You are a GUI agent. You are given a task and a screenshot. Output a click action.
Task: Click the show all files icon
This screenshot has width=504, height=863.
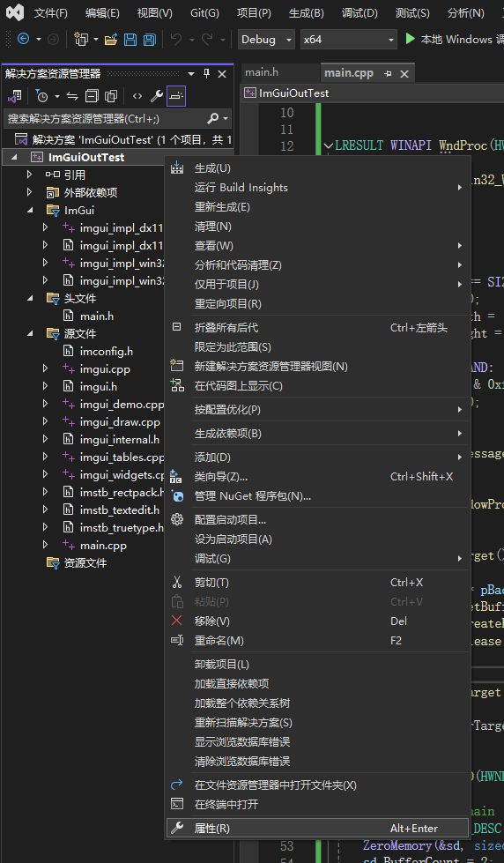click(x=111, y=96)
